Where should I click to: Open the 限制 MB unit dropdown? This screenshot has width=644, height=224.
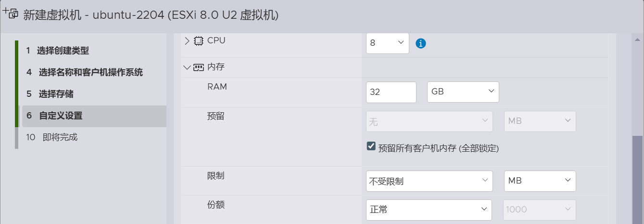(540, 181)
